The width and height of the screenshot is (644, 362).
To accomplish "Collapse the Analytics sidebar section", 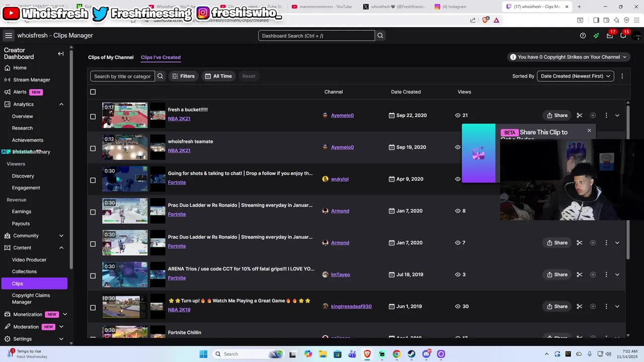I will point(61,104).
